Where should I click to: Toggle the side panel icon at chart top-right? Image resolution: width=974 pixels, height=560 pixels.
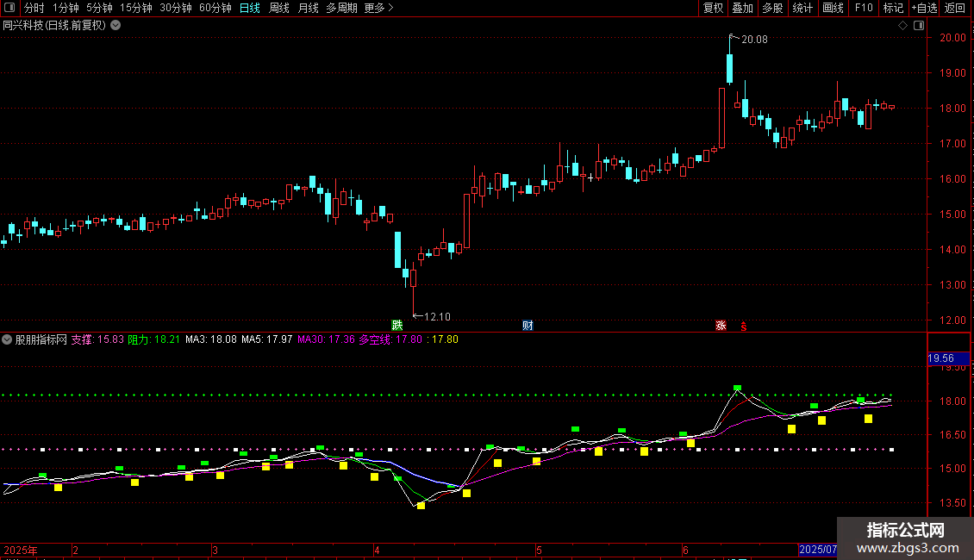click(x=919, y=26)
